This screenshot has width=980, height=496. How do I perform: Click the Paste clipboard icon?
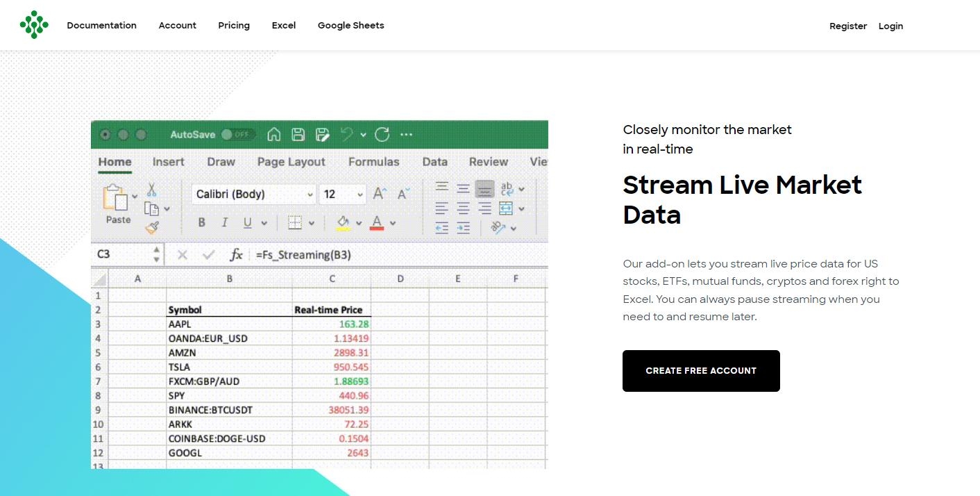click(116, 197)
